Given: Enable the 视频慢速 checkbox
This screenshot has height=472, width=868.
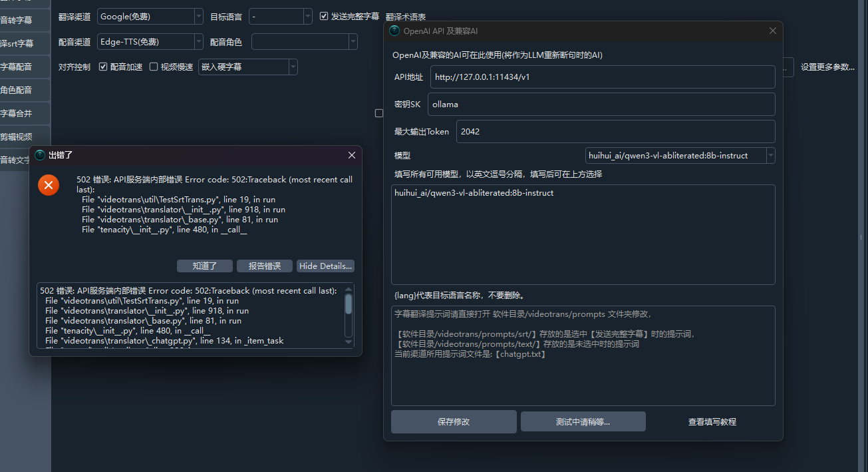Looking at the screenshot, I should click(x=154, y=67).
